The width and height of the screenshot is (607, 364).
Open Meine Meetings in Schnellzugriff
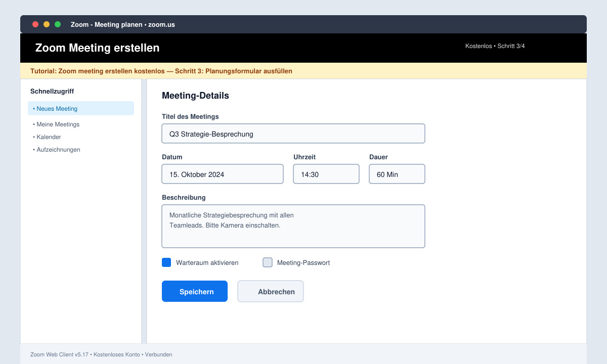(x=56, y=124)
